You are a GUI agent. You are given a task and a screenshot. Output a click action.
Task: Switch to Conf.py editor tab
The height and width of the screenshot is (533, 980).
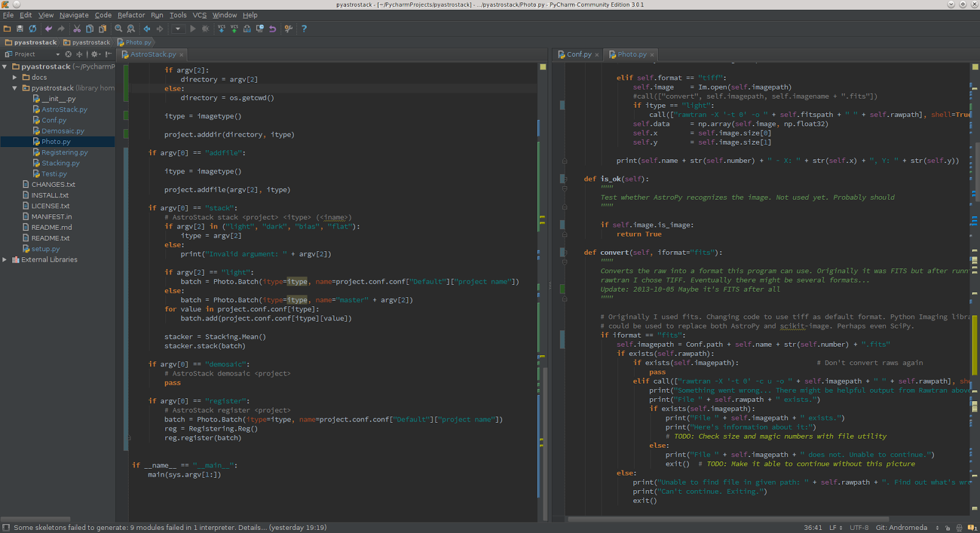[579, 55]
